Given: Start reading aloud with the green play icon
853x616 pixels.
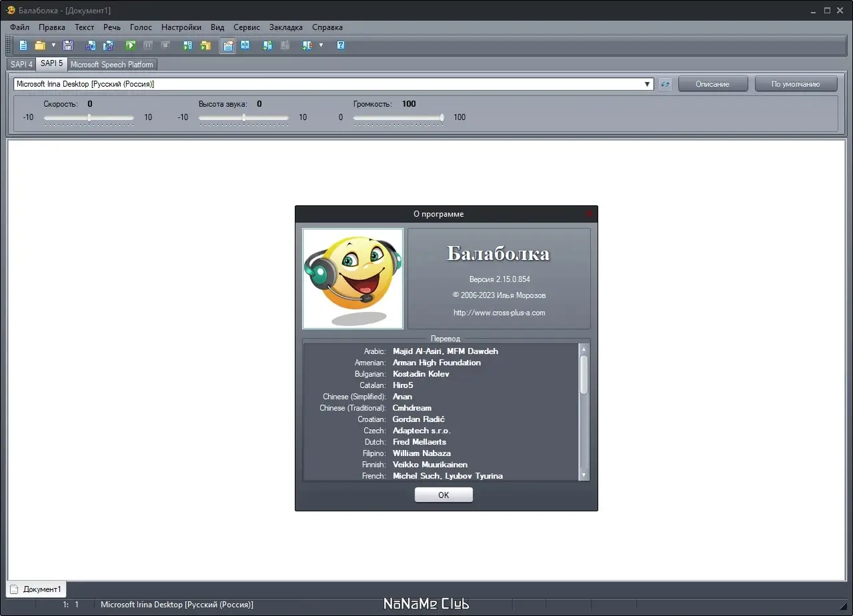Looking at the screenshot, I should (x=131, y=45).
